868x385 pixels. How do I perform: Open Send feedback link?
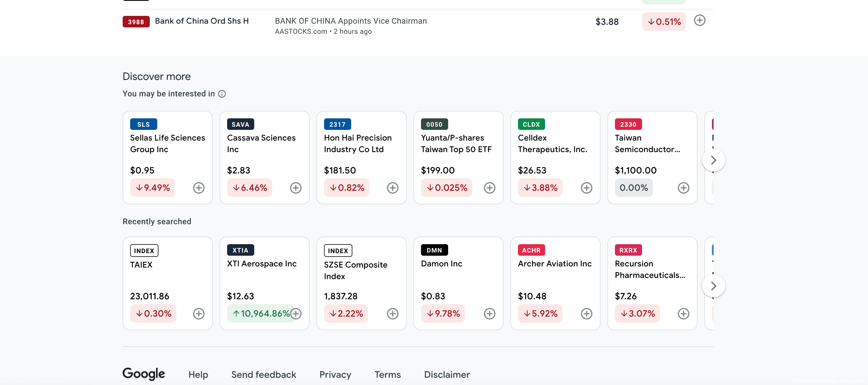coord(263,375)
